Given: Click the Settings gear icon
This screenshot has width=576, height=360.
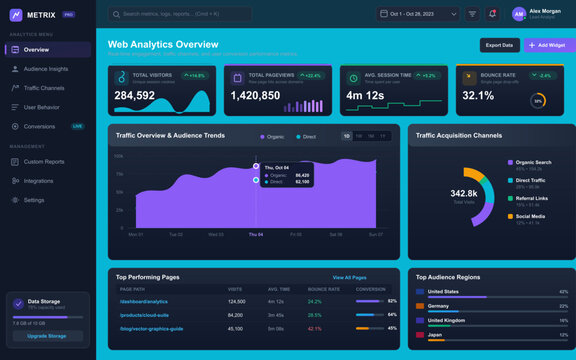Looking at the screenshot, I should 15,200.
